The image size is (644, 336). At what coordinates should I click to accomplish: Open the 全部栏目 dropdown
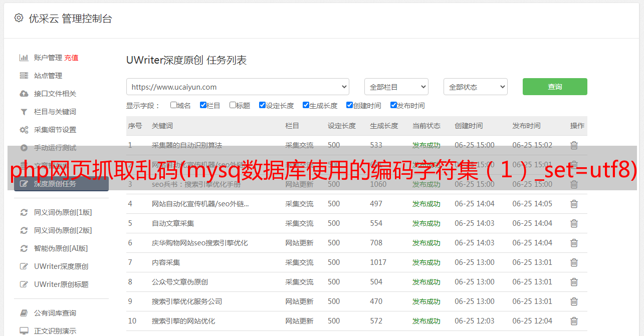click(396, 87)
